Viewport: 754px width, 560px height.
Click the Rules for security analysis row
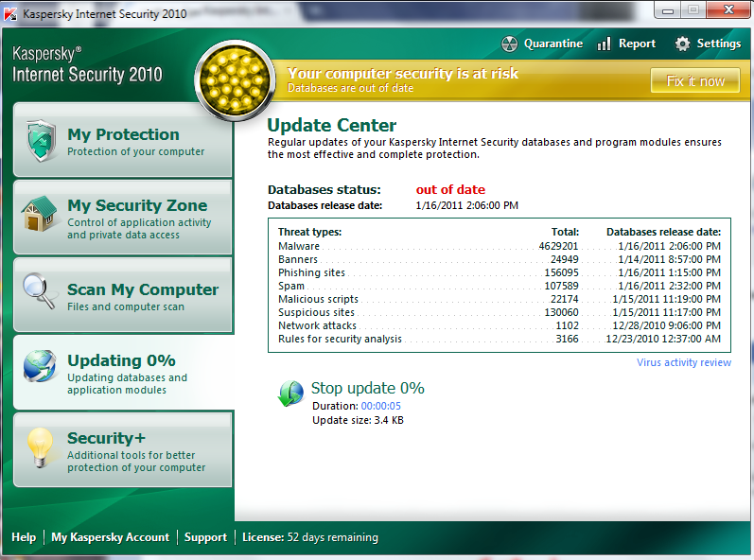coord(500,339)
